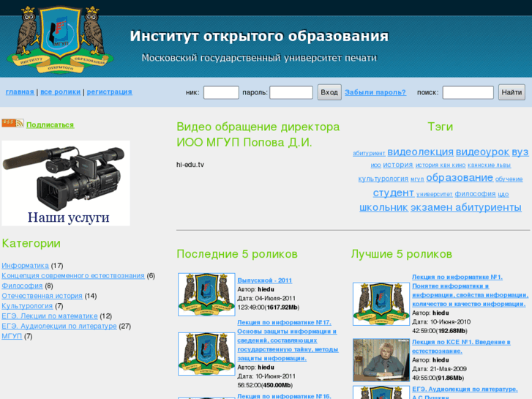Open все ролики menu link
This screenshot has height=399, width=532.
(x=61, y=92)
